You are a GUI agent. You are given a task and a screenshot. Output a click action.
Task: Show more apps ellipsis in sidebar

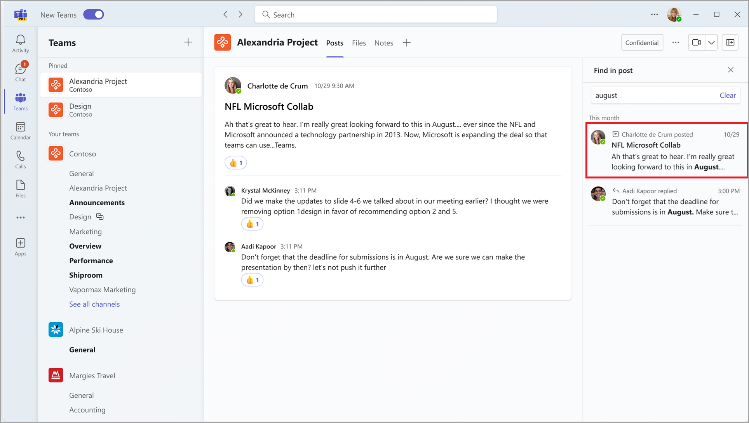pos(21,217)
